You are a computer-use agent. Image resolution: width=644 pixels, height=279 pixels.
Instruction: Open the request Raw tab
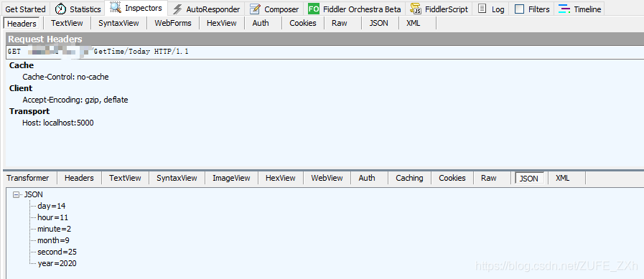click(x=340, y=23)
